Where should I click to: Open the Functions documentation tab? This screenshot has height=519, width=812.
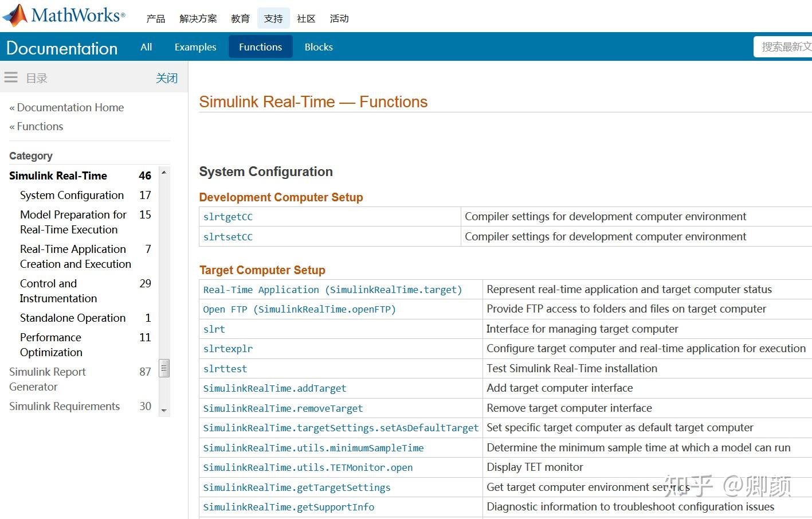click(260, 47)
